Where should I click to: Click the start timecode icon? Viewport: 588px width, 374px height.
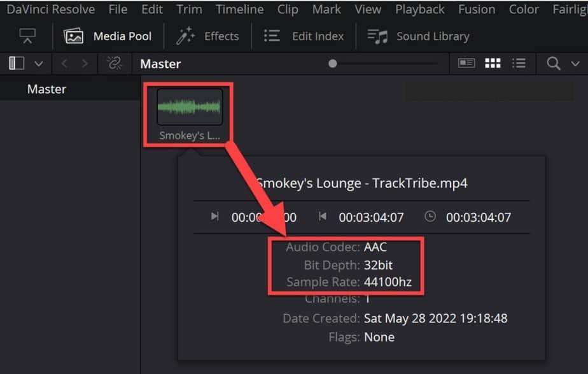(214, 216)
